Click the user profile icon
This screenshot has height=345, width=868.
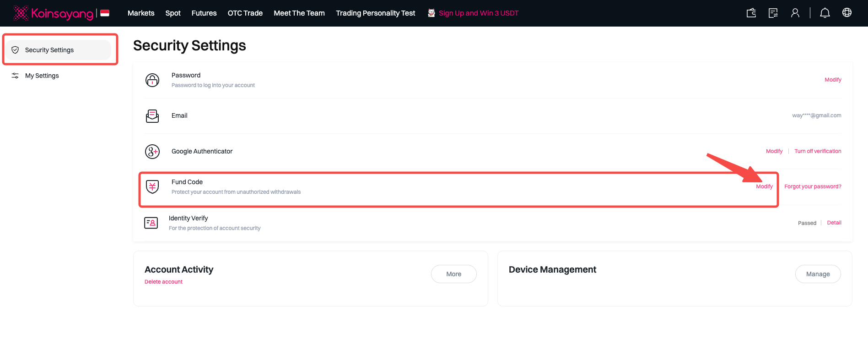795,13
